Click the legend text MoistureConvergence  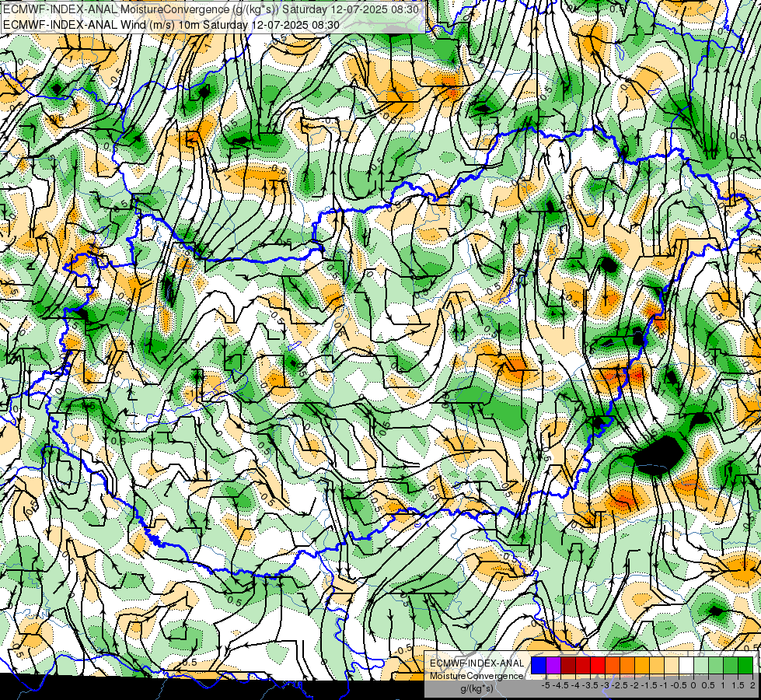tap(477, 676)
